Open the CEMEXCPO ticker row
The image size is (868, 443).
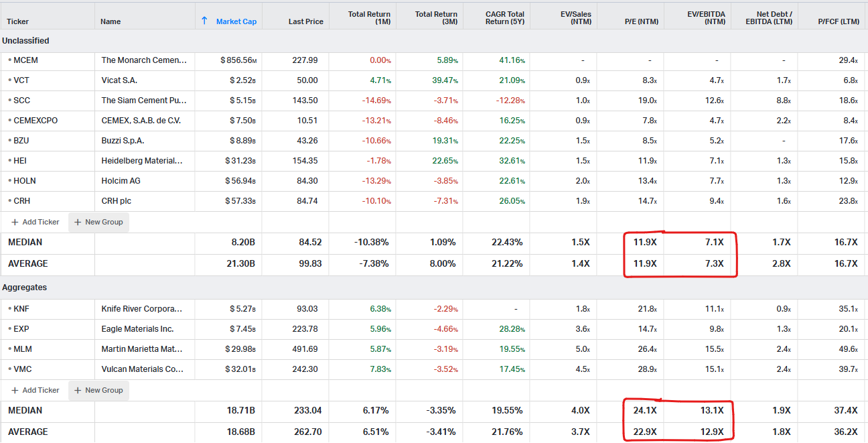point(35,121)
